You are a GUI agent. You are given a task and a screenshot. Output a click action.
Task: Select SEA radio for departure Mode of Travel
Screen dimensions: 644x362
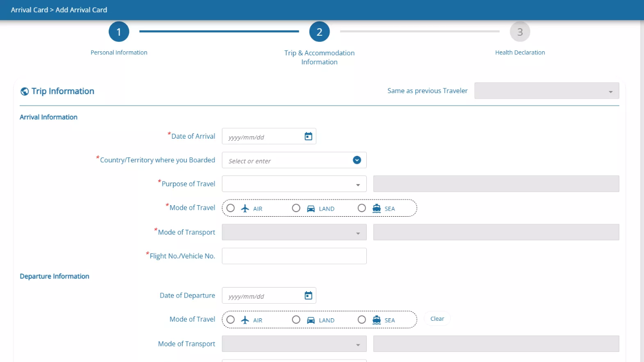pos(362,319)
